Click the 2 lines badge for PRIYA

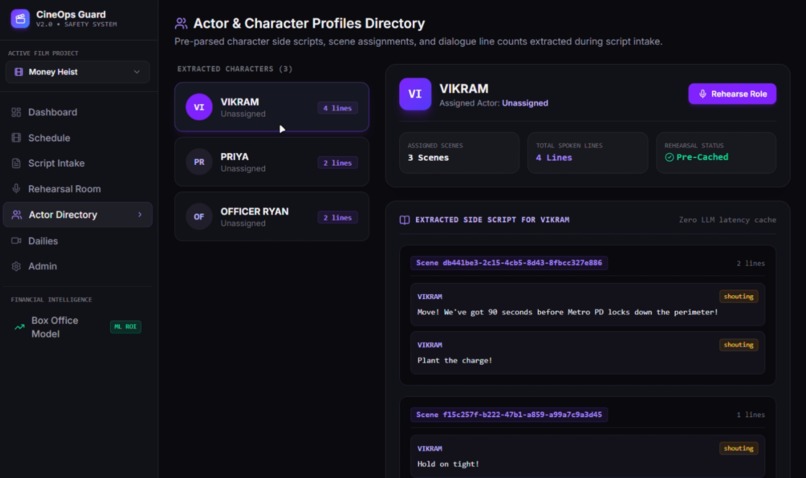(337, 163)
